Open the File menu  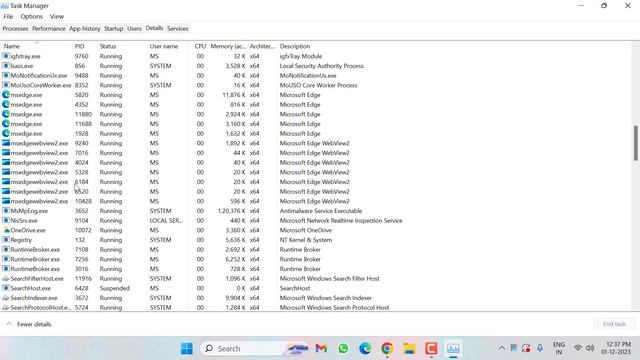(x=8, y=16)
